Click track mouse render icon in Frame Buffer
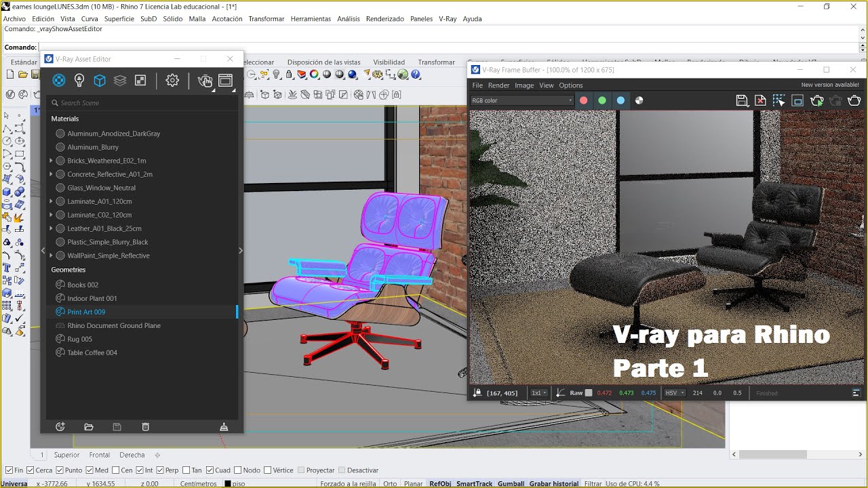Screen dimensions: 868x488 pos(778,100)
